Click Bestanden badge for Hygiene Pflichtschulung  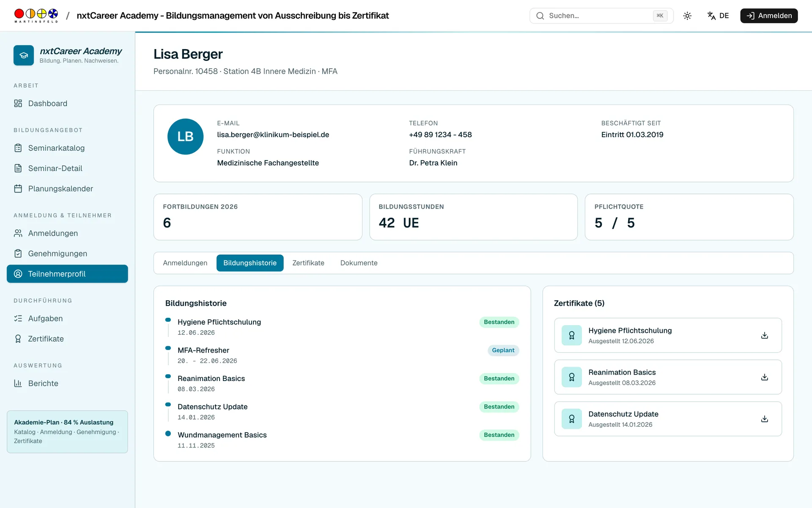499,322
